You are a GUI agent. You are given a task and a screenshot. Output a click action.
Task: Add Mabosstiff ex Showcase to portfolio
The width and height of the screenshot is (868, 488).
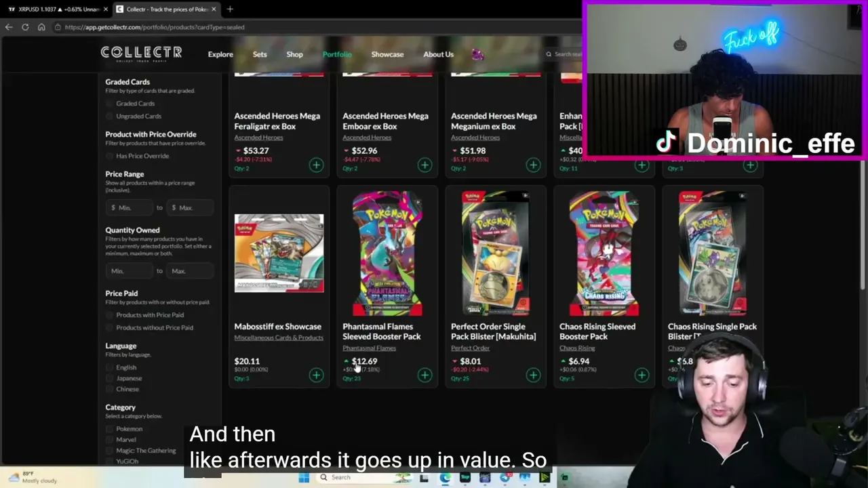click(316, 375)
